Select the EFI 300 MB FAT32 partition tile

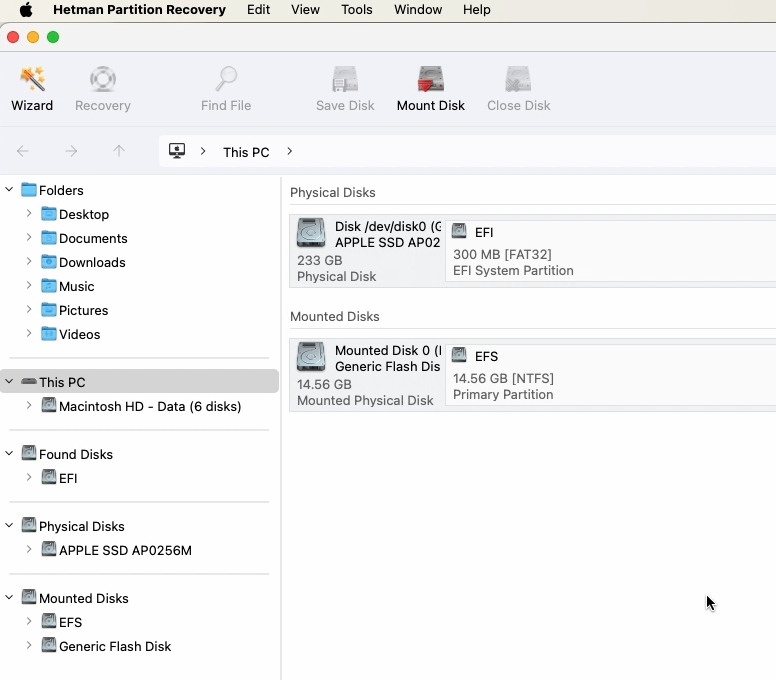[611, 251]
